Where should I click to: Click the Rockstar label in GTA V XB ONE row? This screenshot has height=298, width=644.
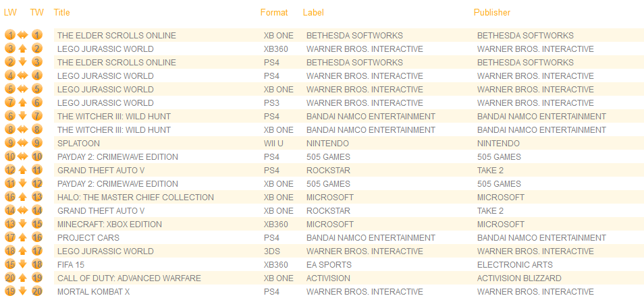tap(328, 211)
